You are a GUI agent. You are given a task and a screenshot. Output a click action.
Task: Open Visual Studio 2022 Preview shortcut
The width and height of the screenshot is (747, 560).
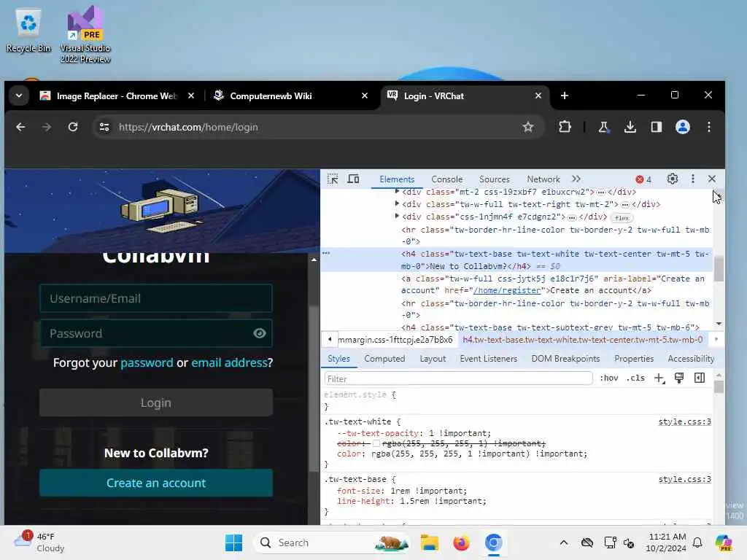85,35
